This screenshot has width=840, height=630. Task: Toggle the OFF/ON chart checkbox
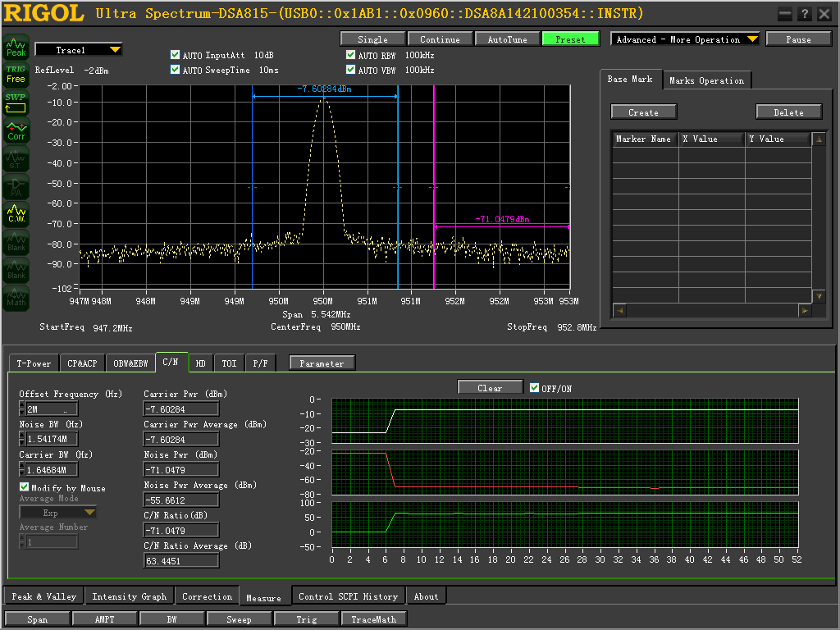(534, 388)
